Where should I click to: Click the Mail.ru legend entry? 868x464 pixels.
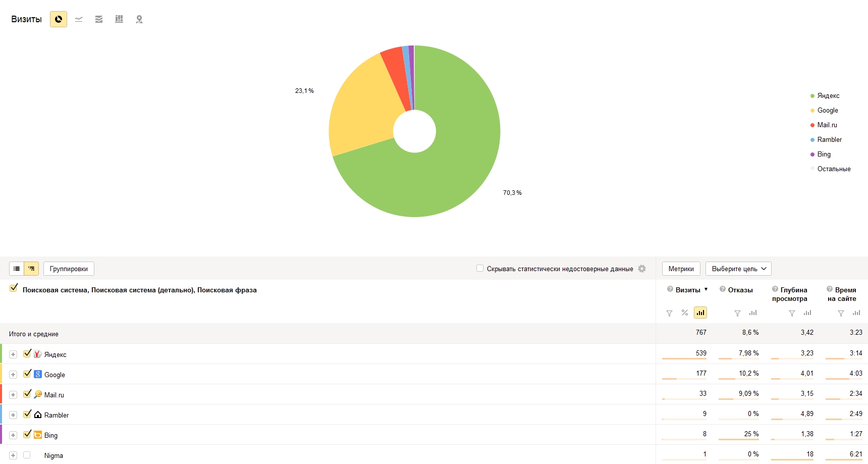point(824,125)
